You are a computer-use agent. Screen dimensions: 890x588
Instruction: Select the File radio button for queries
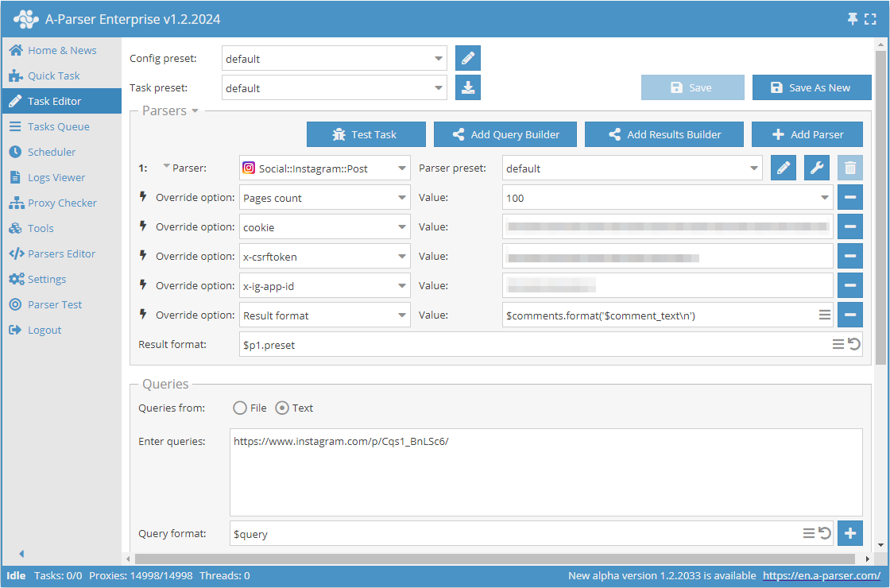(240, 408)
